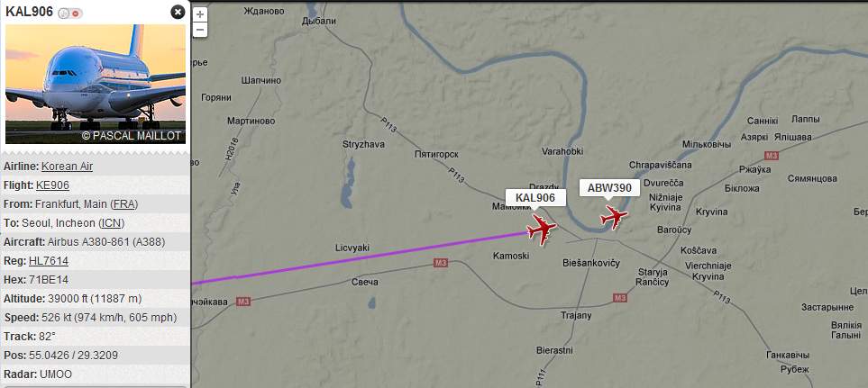Viewport: 868px width, 388px height.
Task: Click the Radar UMOO row in panel
Action: pyautogui.click(x=96, y=374)
